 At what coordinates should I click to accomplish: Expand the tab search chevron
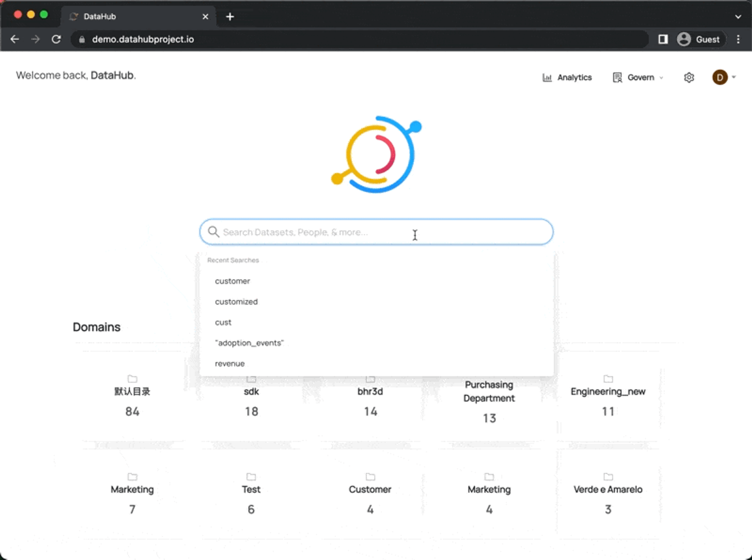pos(738,17)
